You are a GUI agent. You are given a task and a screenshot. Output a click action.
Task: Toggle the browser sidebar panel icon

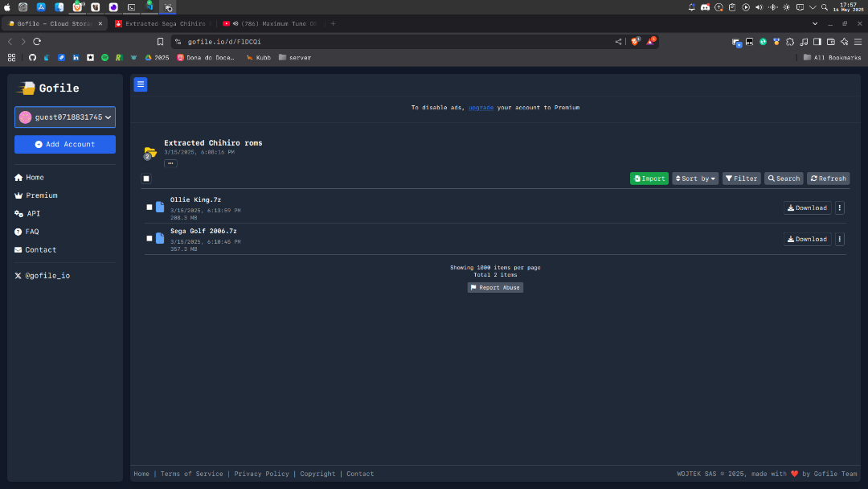click(x=817, y=42)
